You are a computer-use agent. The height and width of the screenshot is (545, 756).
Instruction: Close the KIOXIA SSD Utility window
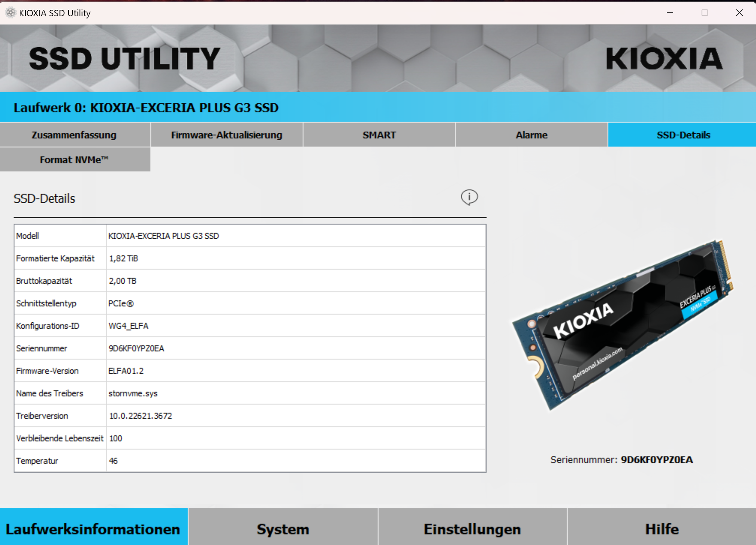739,13
